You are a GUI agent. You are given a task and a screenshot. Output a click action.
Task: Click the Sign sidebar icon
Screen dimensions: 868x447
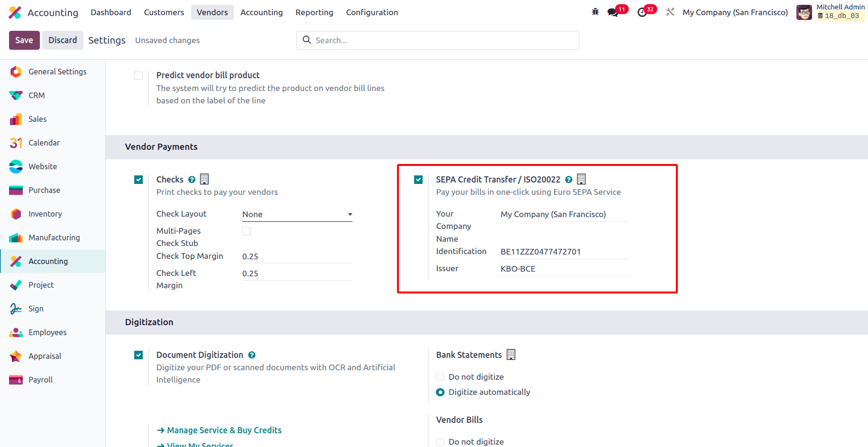[x=16, y=309]
